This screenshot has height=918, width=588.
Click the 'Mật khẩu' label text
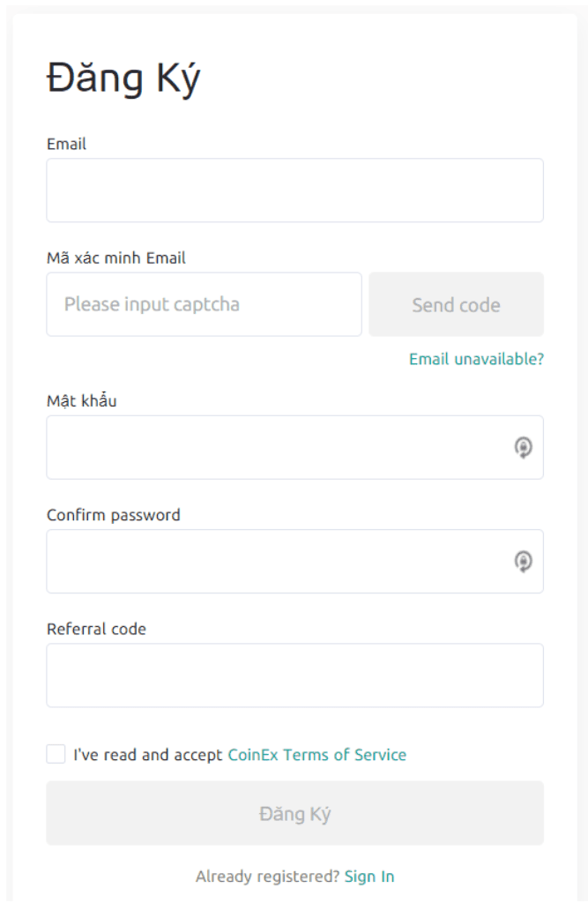point(82,400)
